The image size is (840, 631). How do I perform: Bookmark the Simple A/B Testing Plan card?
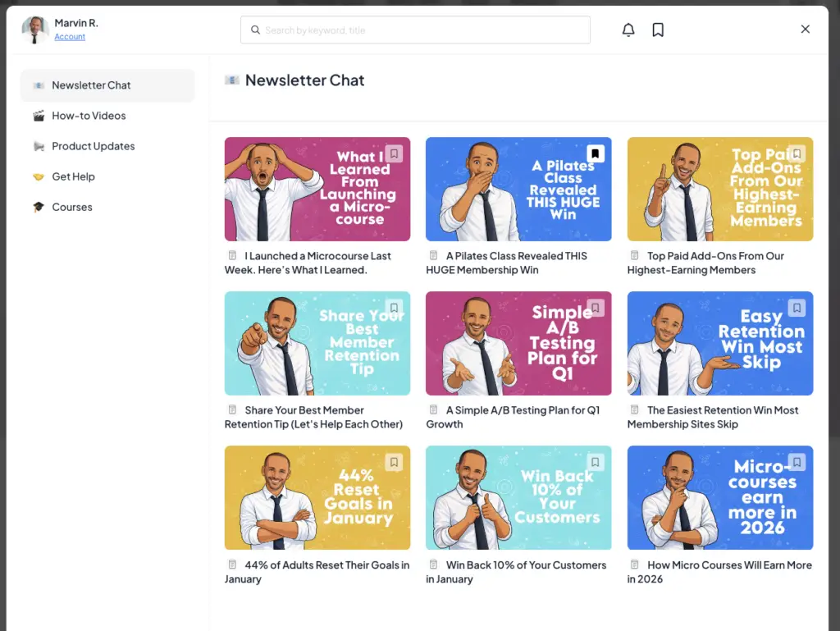click(596, 308)
